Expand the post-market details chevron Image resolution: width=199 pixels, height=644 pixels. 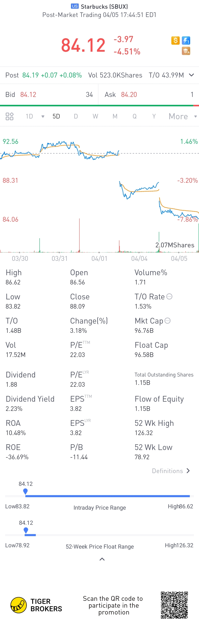191,75
